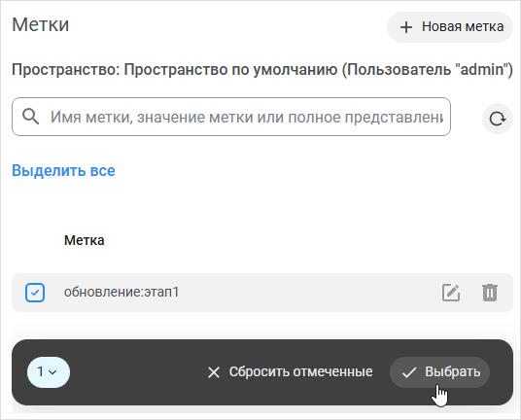Open the selected count dropdown
Viewport: 521px width, 420px height.
[x=49, y=372]
